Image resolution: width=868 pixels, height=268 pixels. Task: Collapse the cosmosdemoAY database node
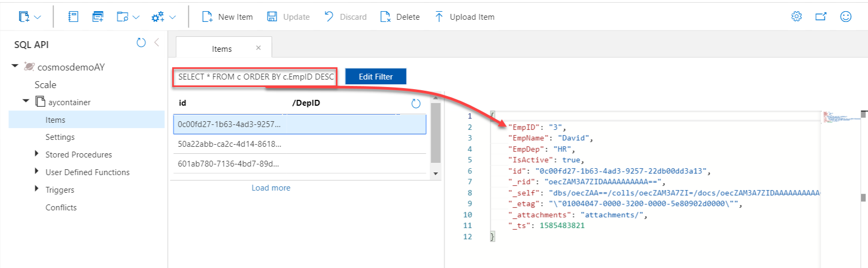click(15, 66)
